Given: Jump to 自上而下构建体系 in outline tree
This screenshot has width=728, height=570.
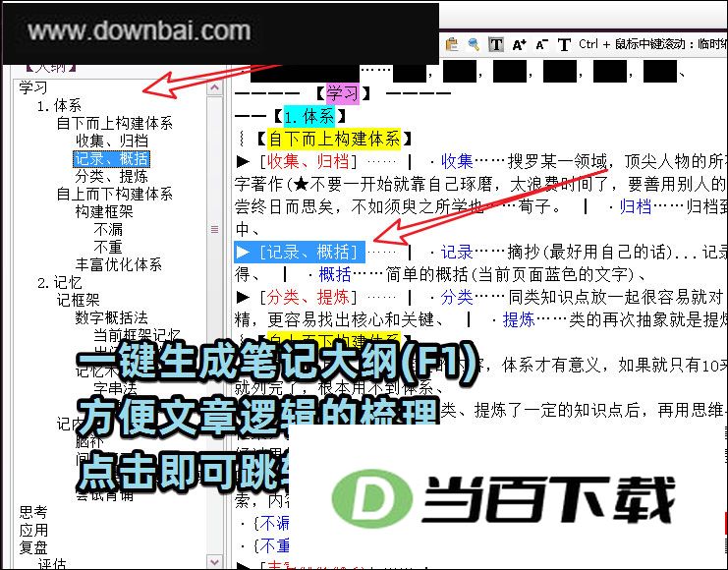Looking at the screenshot, I should pos(114,194).
